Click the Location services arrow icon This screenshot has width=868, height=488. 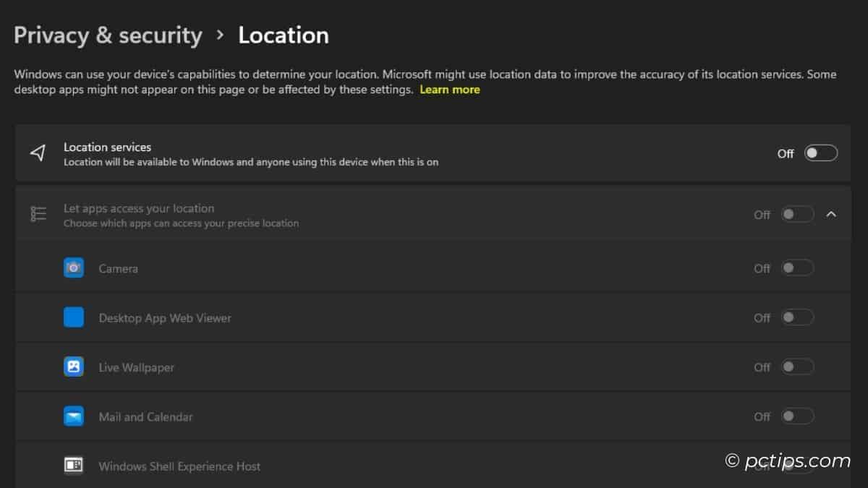pos(38,153)
